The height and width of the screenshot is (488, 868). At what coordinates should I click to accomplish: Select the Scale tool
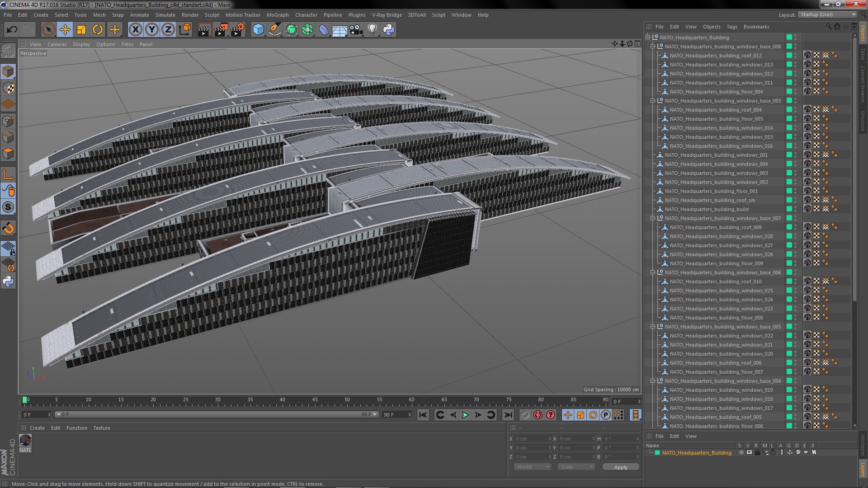(x=81, y=30)
